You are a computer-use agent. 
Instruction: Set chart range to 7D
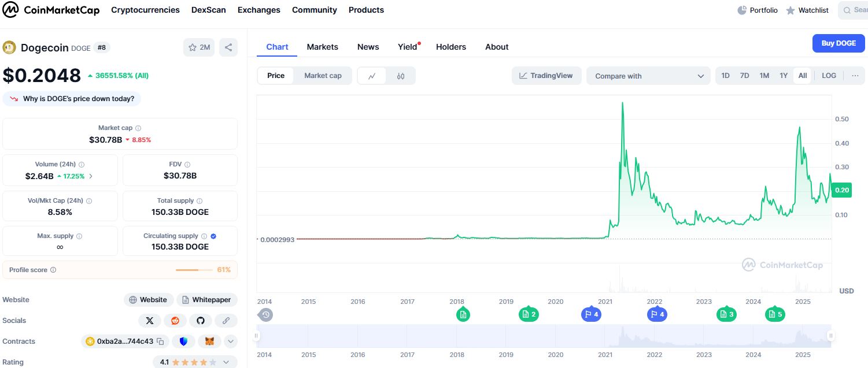[745, 76]
